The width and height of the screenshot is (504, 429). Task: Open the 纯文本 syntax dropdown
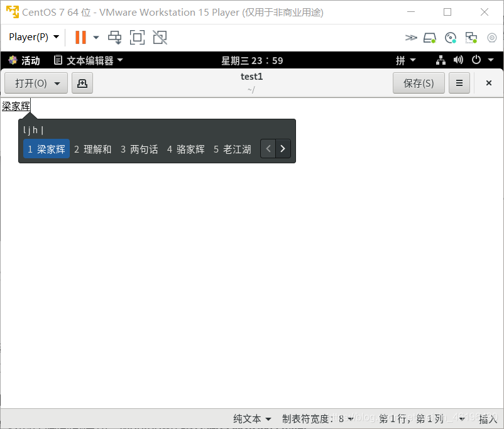[253, 419]
